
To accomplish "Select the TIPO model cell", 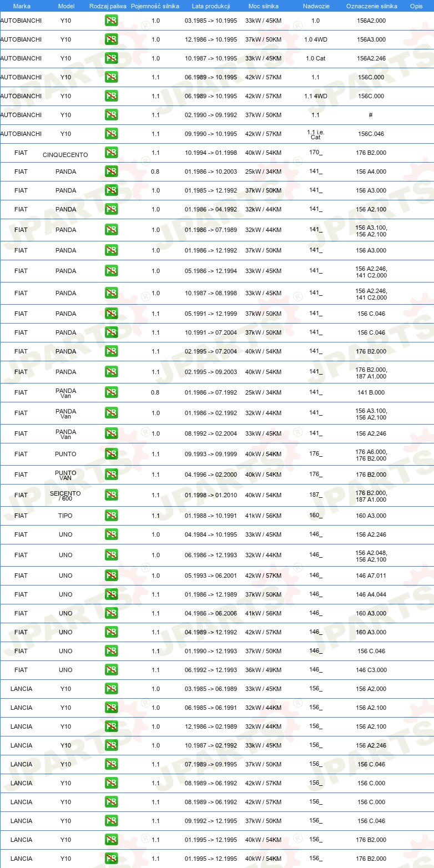I will click(x=65, y=516).
